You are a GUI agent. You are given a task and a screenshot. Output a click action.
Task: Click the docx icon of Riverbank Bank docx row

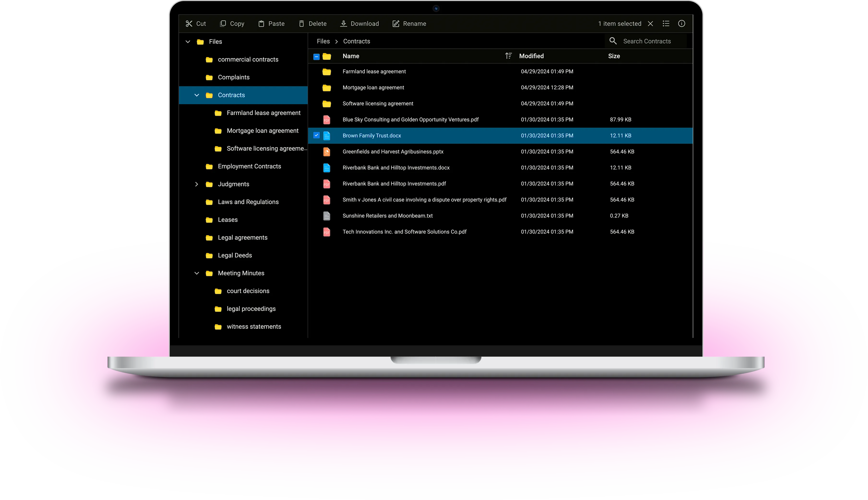pyautogui.click(x=327, y=168)
